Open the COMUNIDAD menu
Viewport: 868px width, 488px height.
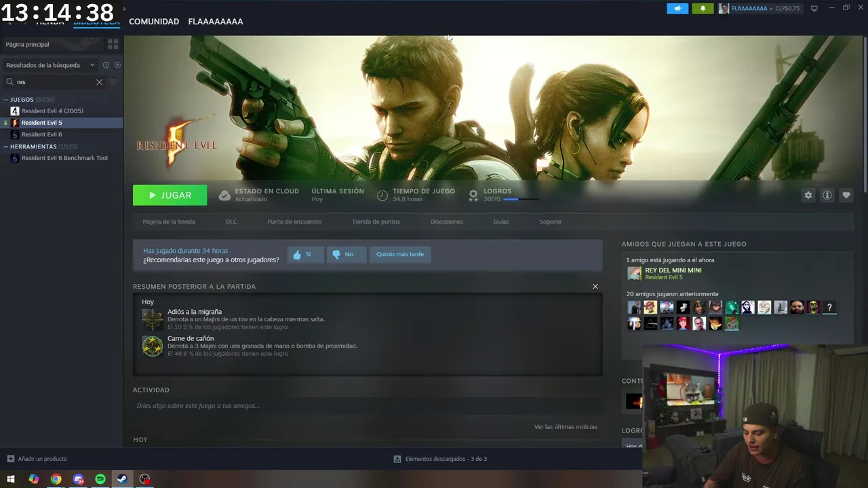[154, 22]
